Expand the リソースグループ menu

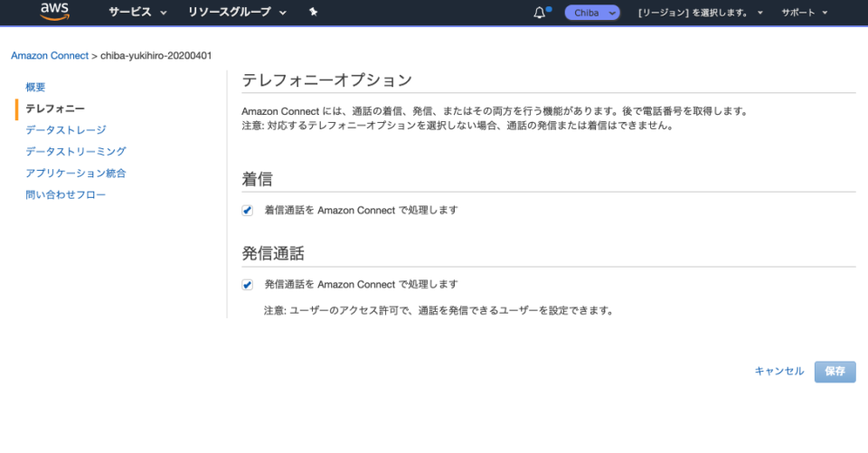[x=237, y=12]
